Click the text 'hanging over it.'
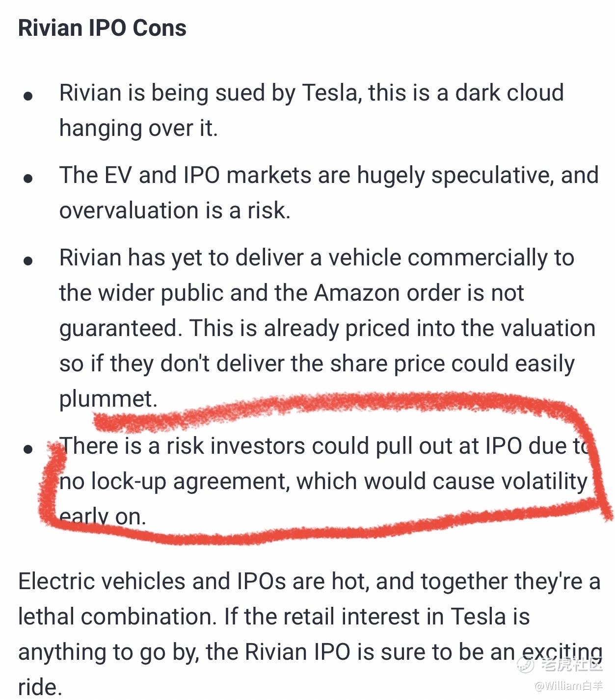615x700 pixels. click(x=138, y=128)
